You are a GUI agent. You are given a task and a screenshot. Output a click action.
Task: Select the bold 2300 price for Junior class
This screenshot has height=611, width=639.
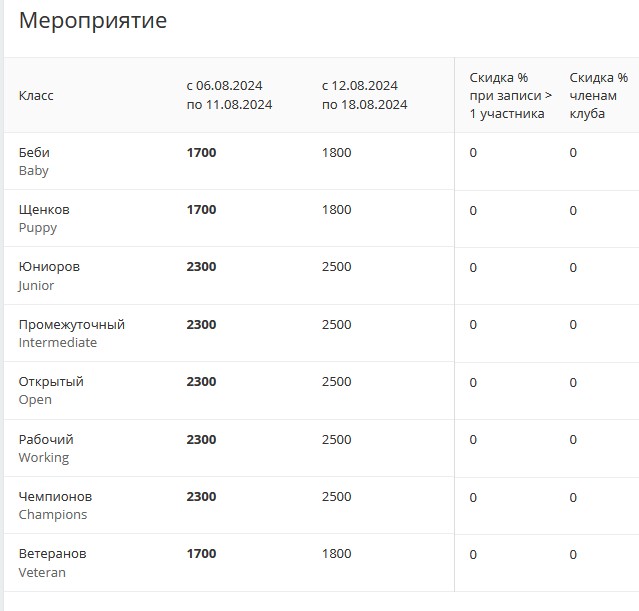click(x=201, y=267)
